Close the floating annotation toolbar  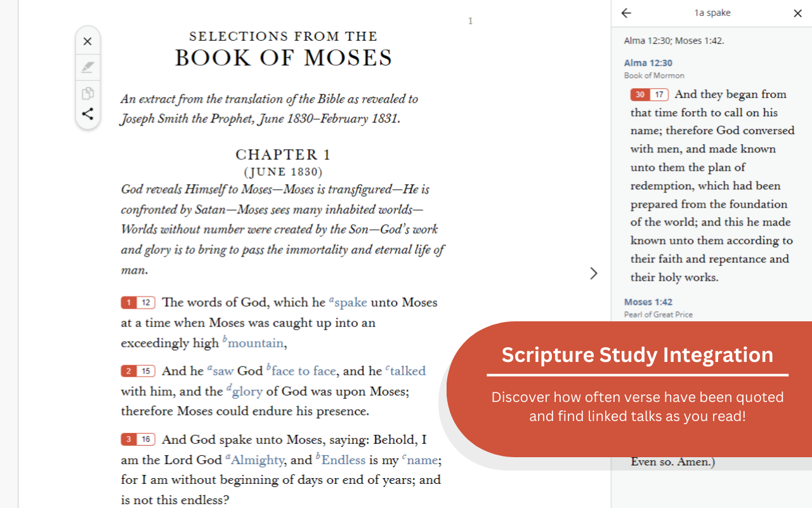(x=88, y=41)
